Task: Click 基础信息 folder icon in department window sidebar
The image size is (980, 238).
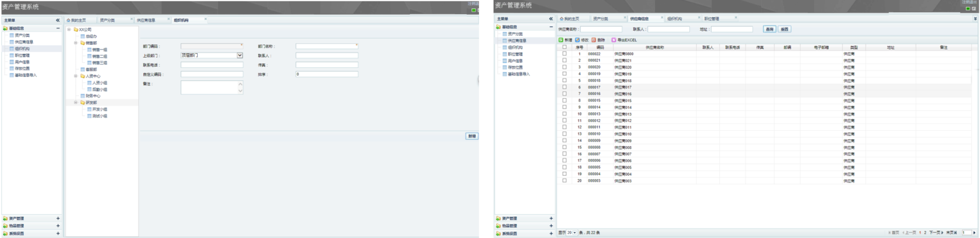Action: [5, 28]
